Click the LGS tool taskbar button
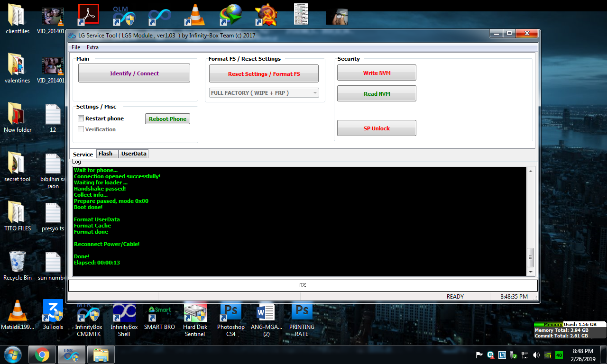This screenshot has height=364, width=607. pos(71,355)
